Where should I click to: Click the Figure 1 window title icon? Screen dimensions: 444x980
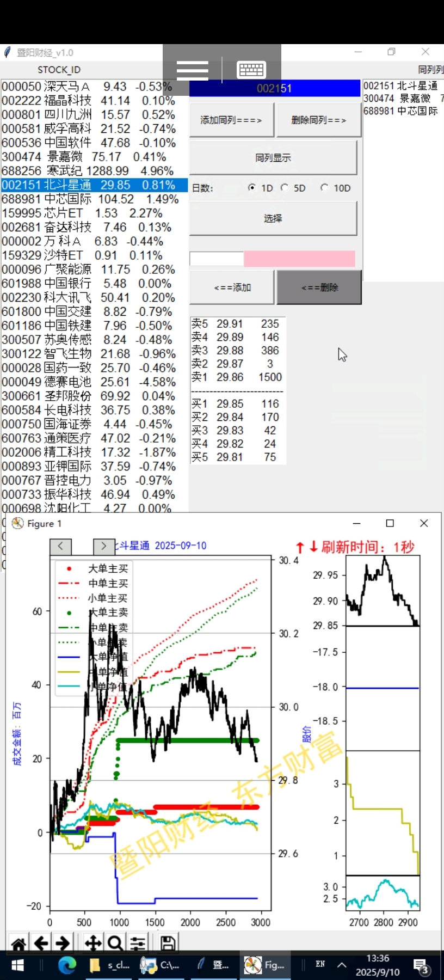tap(17, 523)
